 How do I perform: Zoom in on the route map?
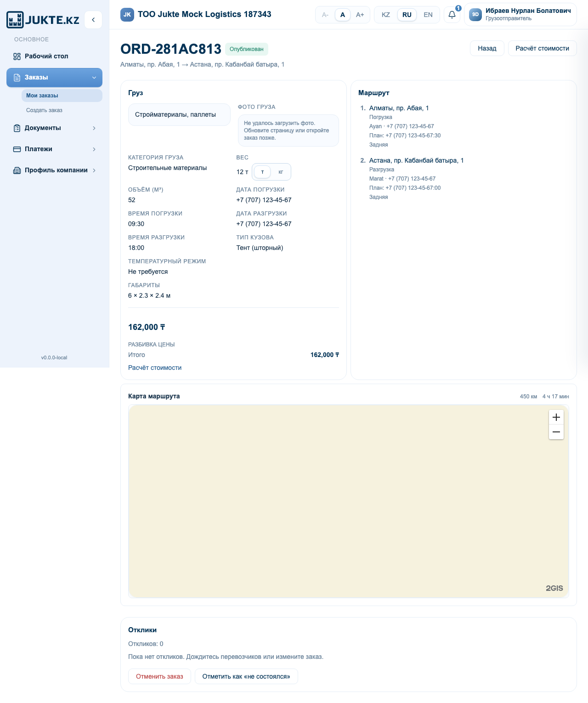(x=556, y=417)
